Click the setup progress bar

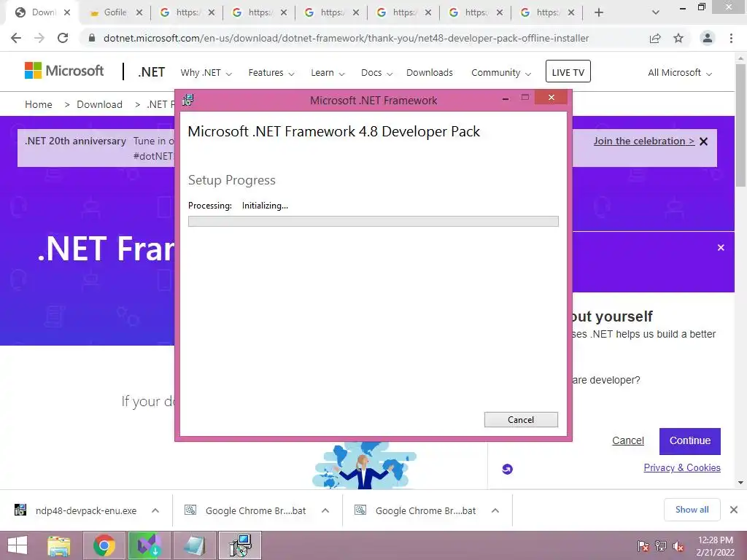click(373, 221)
